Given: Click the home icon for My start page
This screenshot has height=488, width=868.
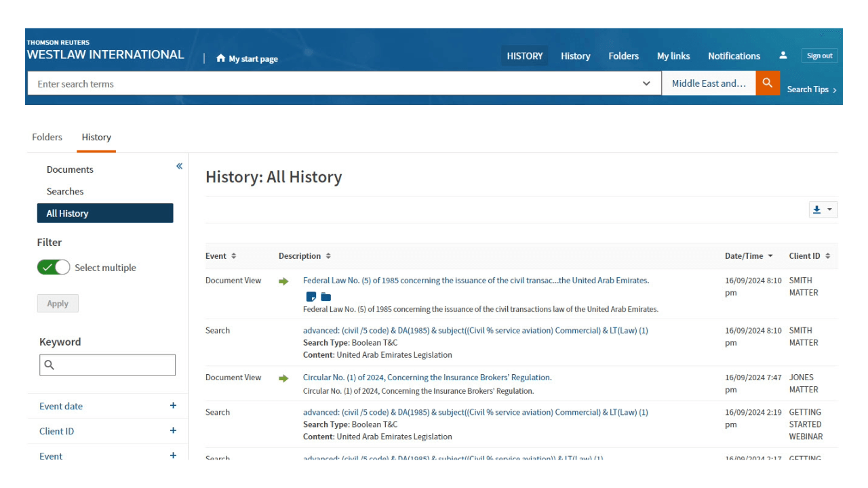Looking at the screenshot, I should pos(220,58).
